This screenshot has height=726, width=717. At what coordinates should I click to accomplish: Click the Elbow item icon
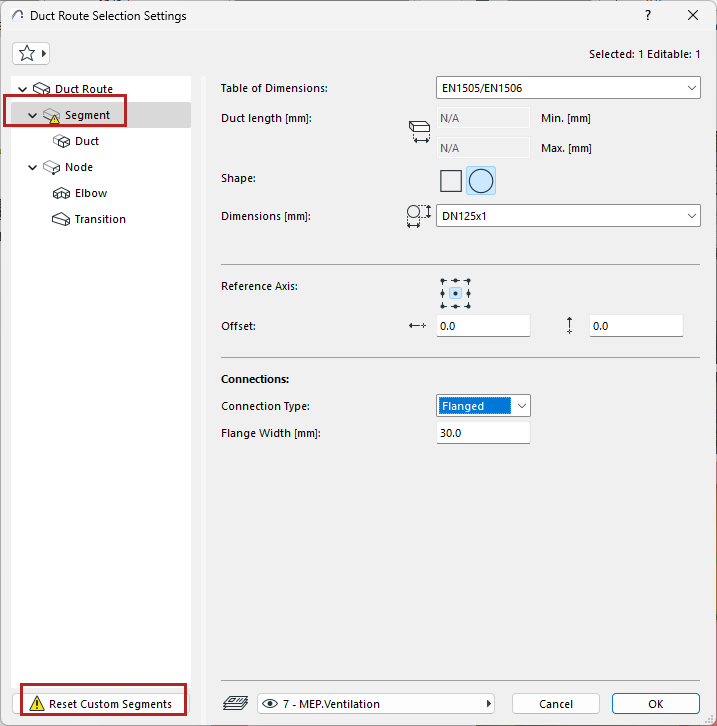click(61, 193)
